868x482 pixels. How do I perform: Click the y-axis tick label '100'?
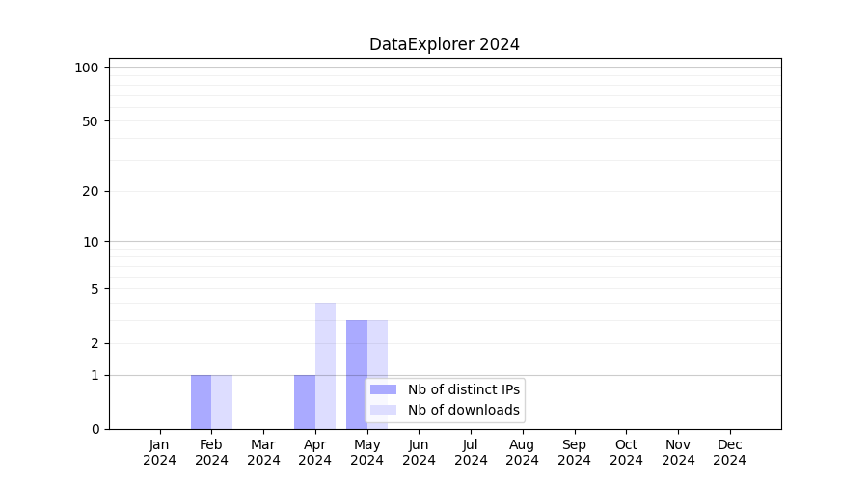pyautogui.click(x=87, y=67)
